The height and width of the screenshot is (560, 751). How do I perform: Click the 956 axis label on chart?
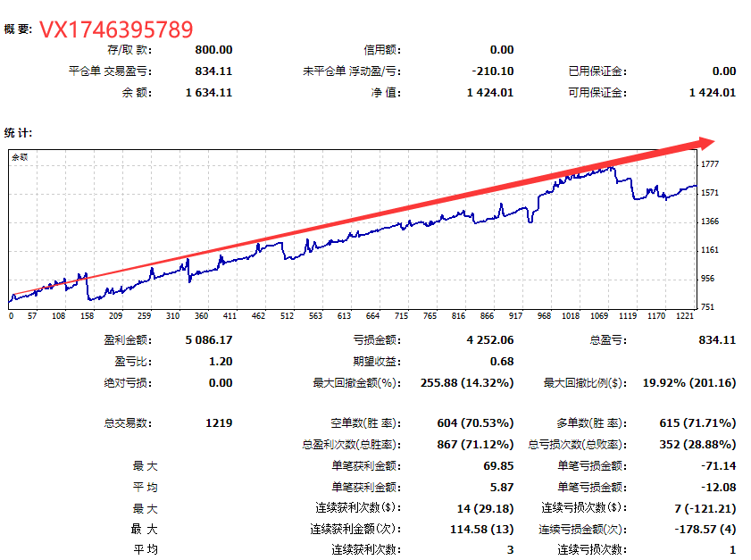707,279
